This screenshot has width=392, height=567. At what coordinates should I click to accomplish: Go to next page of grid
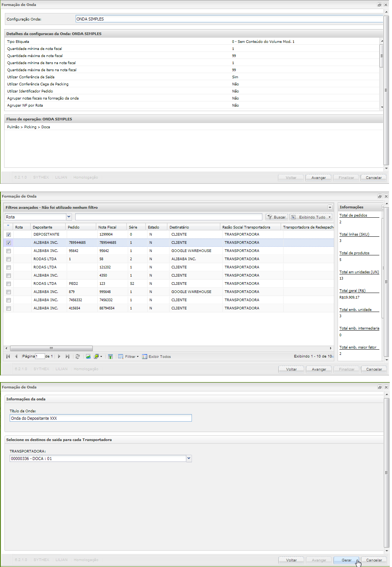click(59, 356)
